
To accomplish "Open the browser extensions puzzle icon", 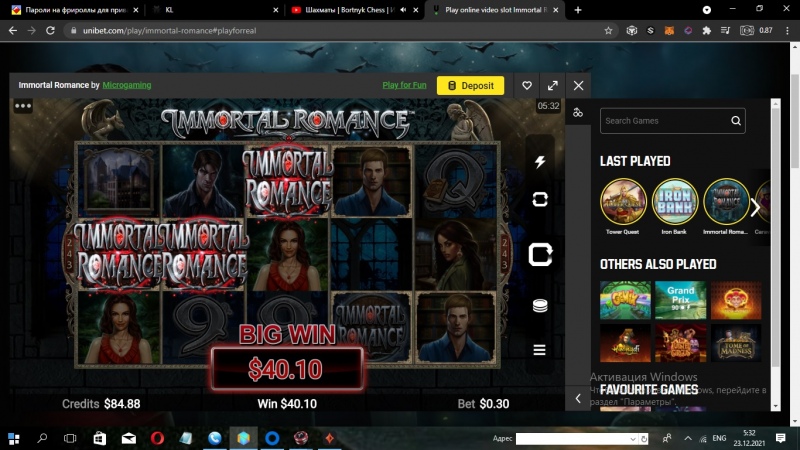I will tap(707, 31).
